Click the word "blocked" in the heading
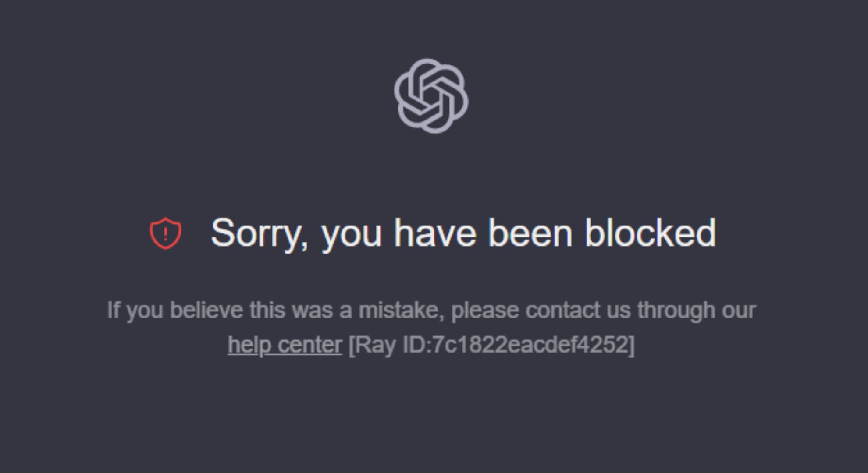868x473 pixels. [651, 233]
